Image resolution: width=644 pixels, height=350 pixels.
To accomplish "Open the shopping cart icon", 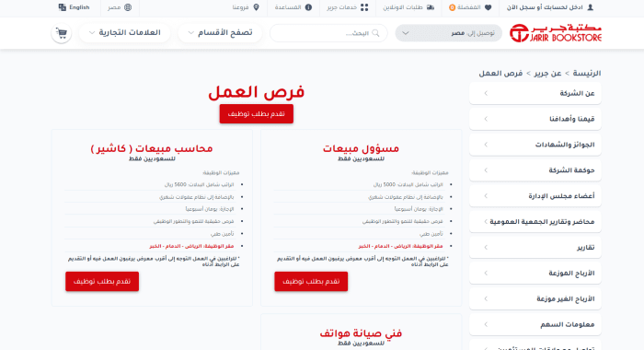I will [62, 33].
